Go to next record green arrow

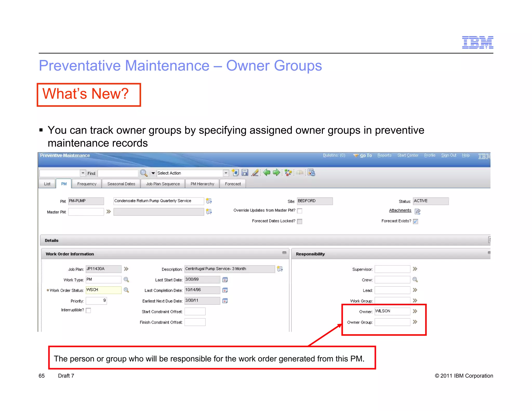pyautogui.click(x=276, y=172)
